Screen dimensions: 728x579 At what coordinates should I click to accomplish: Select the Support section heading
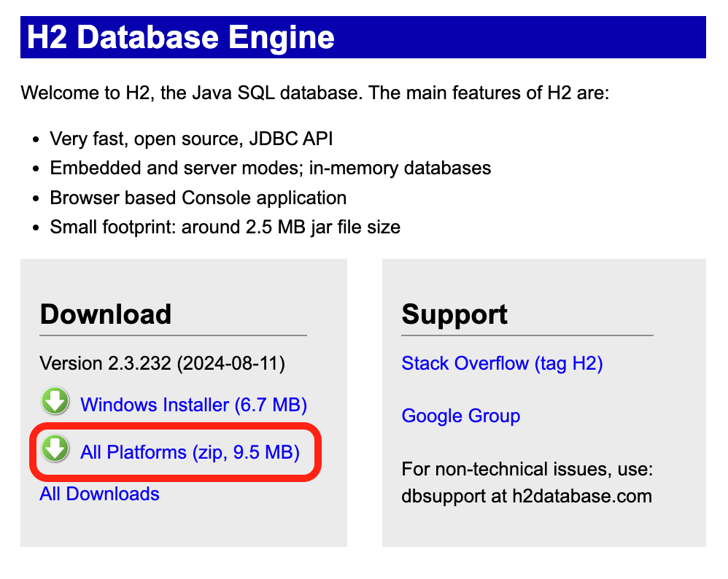coord(454,315)
